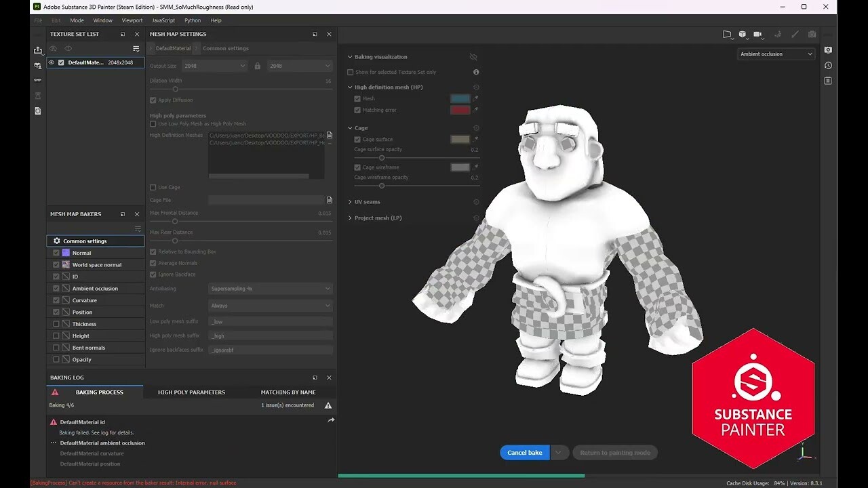Click the share arrow icon in baking log
The width and height of the screenshot is (868, 488).
click(x=331, y=420)
